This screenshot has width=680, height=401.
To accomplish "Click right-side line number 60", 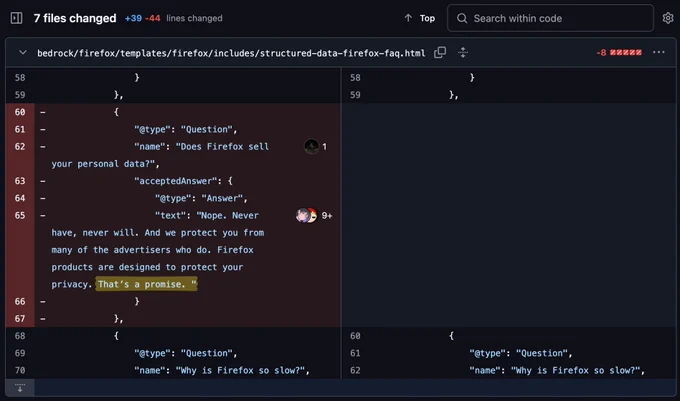I will (x=355, y=336).
